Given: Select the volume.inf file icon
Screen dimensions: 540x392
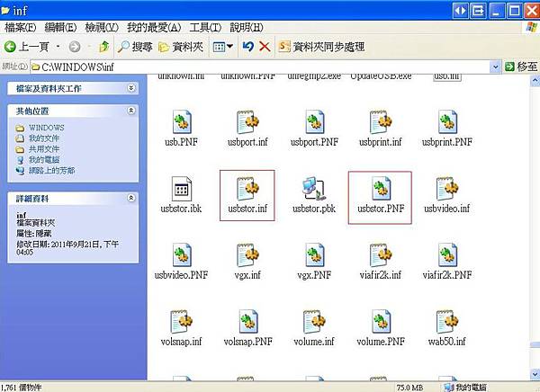Looking at the screenshot, I should pyautogui.click(x=314, y=322).
